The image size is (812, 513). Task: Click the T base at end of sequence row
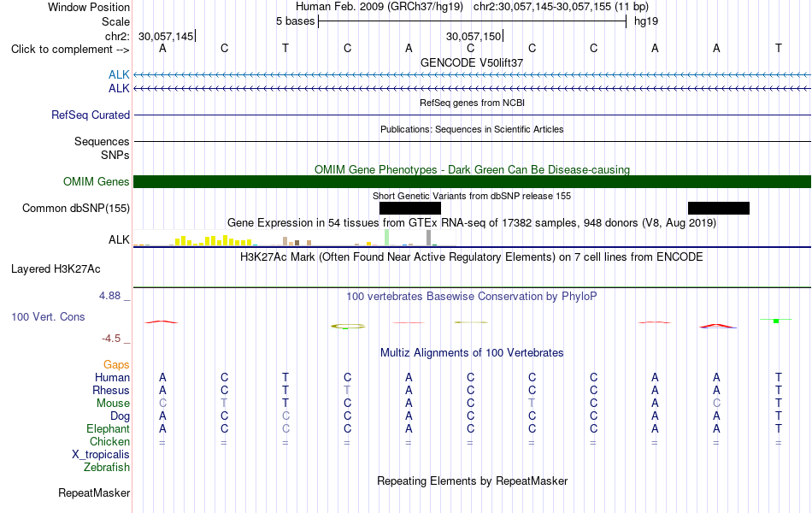click(779, 48)
